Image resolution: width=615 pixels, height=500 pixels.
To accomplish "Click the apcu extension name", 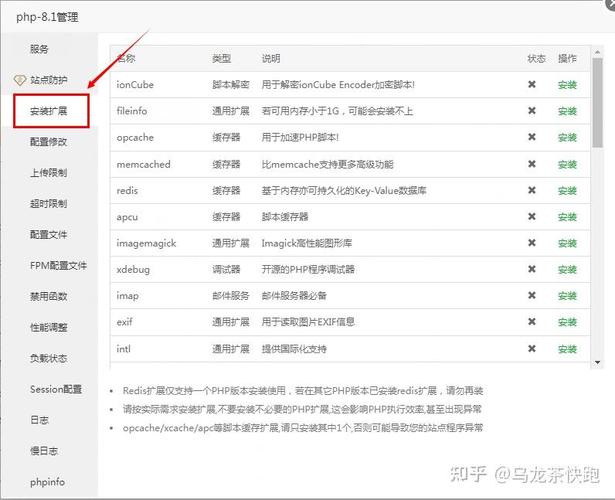I will point(127,217).
